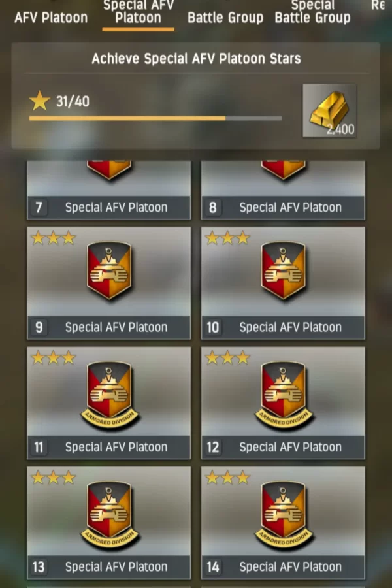Image resolution: width=392 pixels, height=588 pixels.
Task: Select the Armored Division badge of platoon 12
Action: (284, 395)
